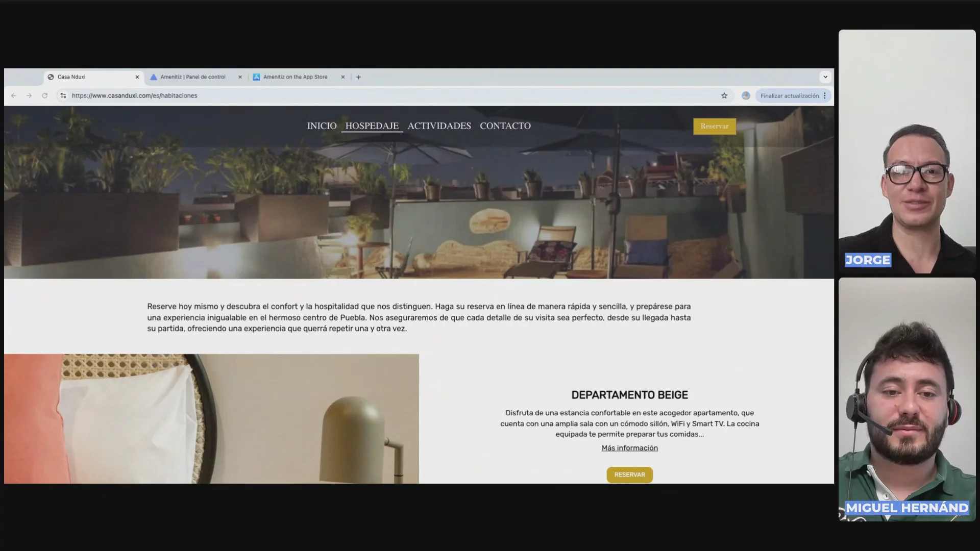Image resolution: width=980 pixels, height=551 pixels.
Task: Go back with the browser back arrow
Action: (14, 95)
